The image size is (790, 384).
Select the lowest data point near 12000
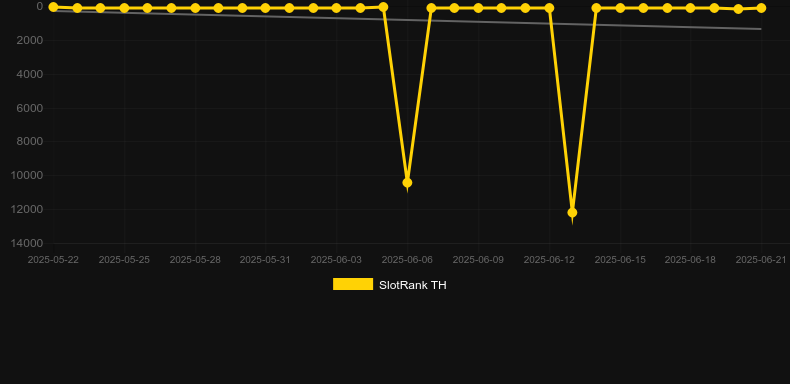(x=572, y=213)
